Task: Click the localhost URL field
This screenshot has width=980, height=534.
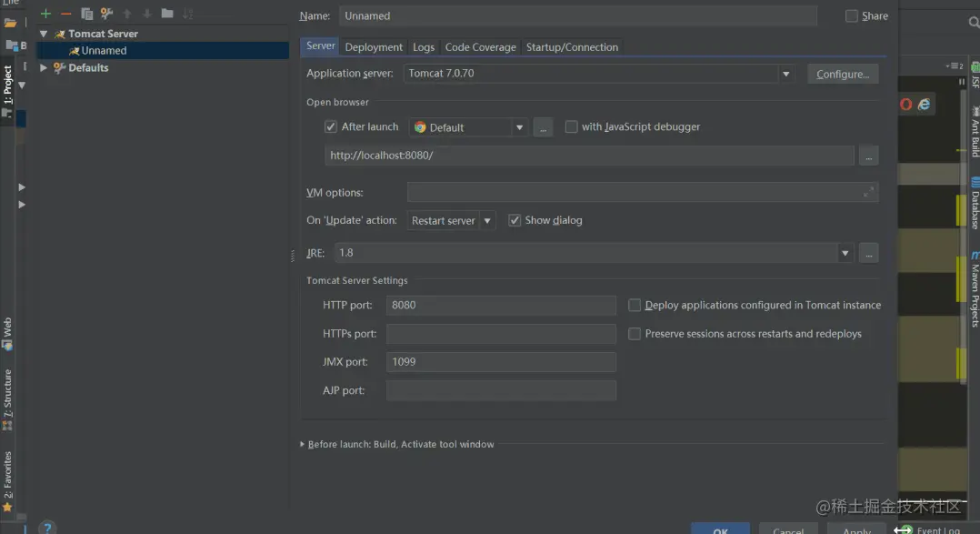Action: pos(589,156)
